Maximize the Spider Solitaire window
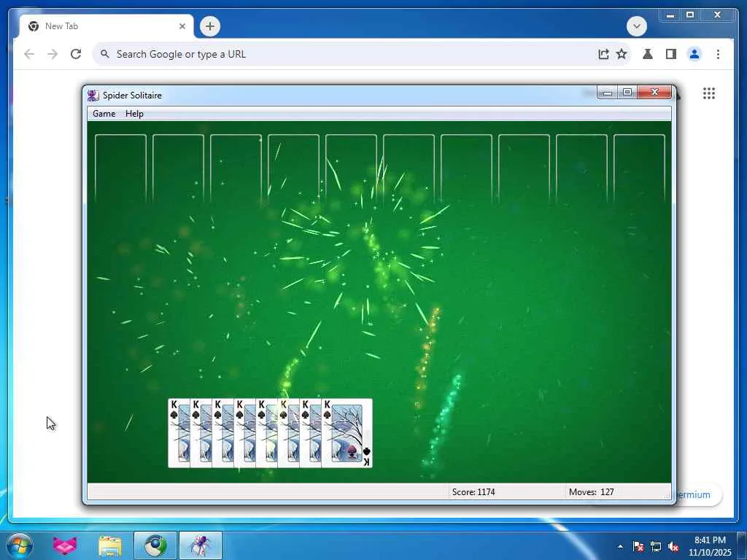 tap(627, 93)
